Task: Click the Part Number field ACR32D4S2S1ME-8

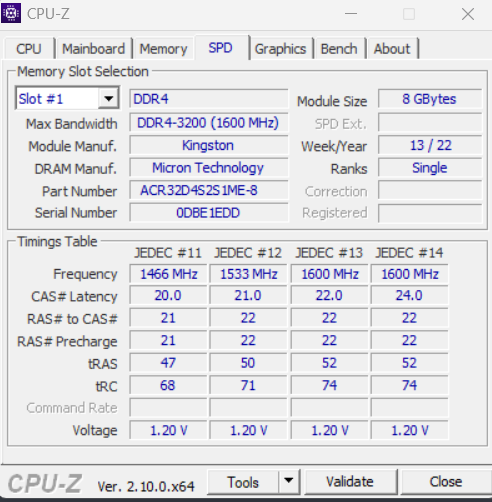Action: (209, 191)
